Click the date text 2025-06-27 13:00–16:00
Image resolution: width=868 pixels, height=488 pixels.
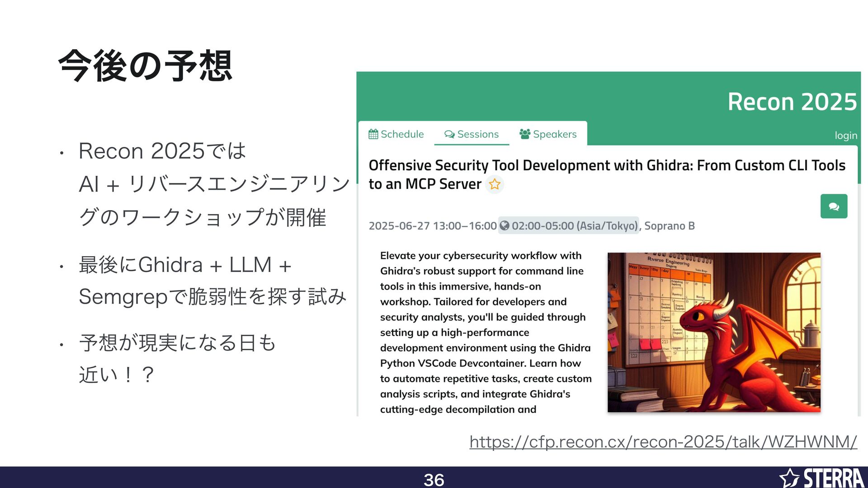[x=433, y=226]
